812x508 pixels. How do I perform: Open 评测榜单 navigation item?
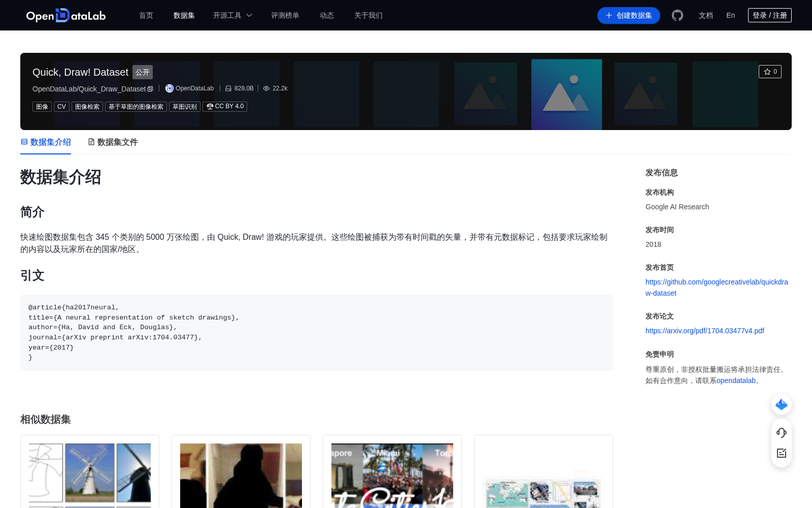tap(285, 15)
